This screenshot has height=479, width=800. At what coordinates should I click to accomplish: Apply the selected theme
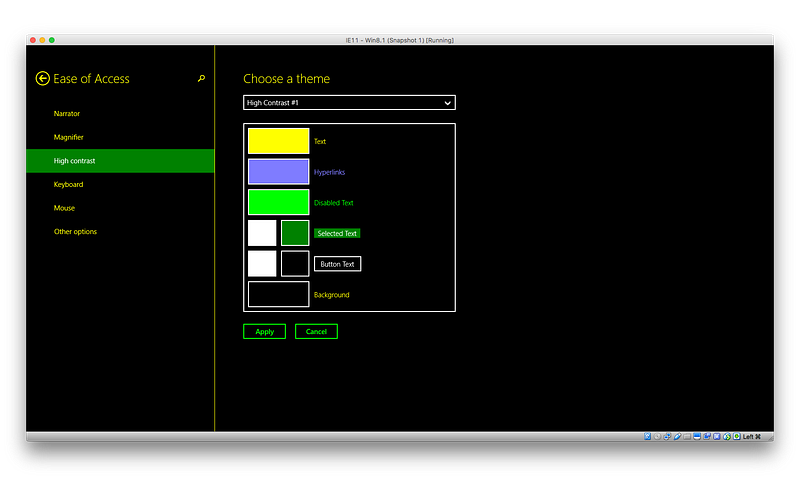tap(264, 332)
